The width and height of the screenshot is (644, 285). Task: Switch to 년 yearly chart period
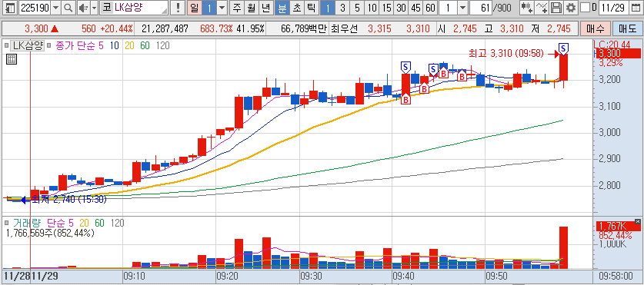(266, 8)
